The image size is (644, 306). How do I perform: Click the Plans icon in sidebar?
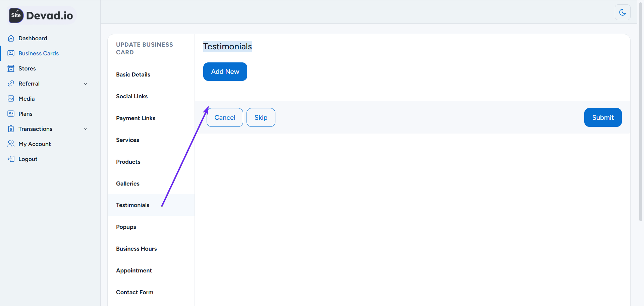click(x=11, y=114)
